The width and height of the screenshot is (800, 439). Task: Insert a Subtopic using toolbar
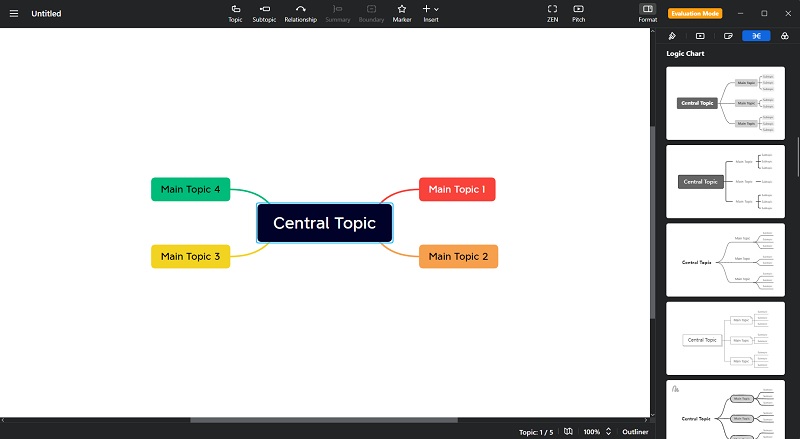pos(264,14)
